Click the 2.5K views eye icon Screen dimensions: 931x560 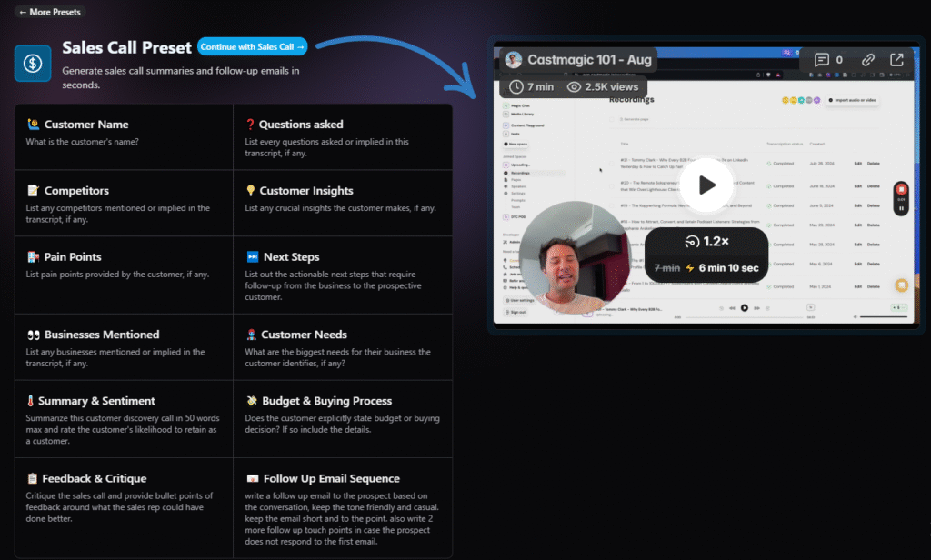[574, 87]
